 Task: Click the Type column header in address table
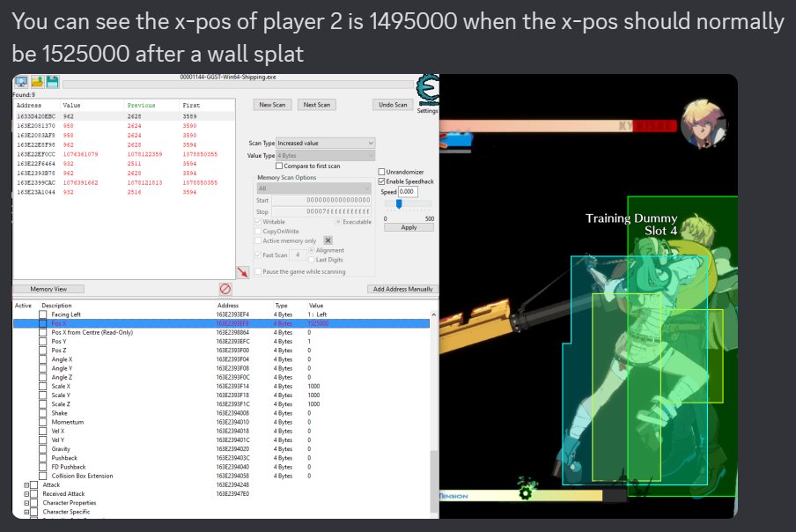point(281,306)
